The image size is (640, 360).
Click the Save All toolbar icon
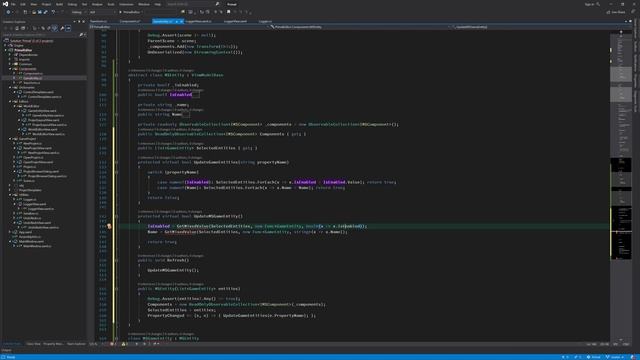pos(45,12)
